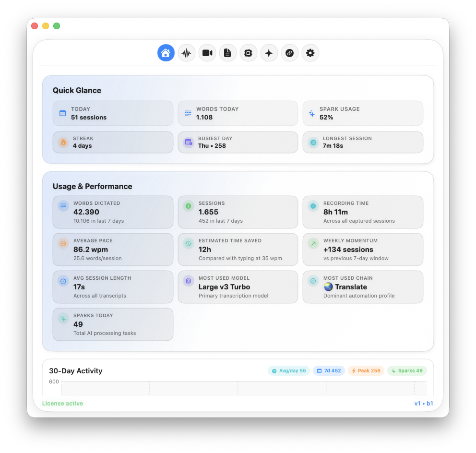
Task: Click the 10.106 in last 7 days text
Action: point(98,221)
